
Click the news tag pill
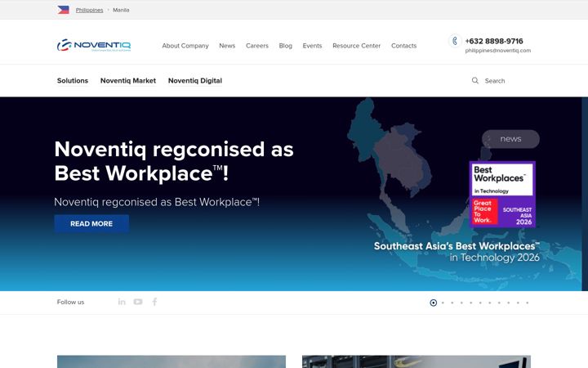click(x=510, y=139)
